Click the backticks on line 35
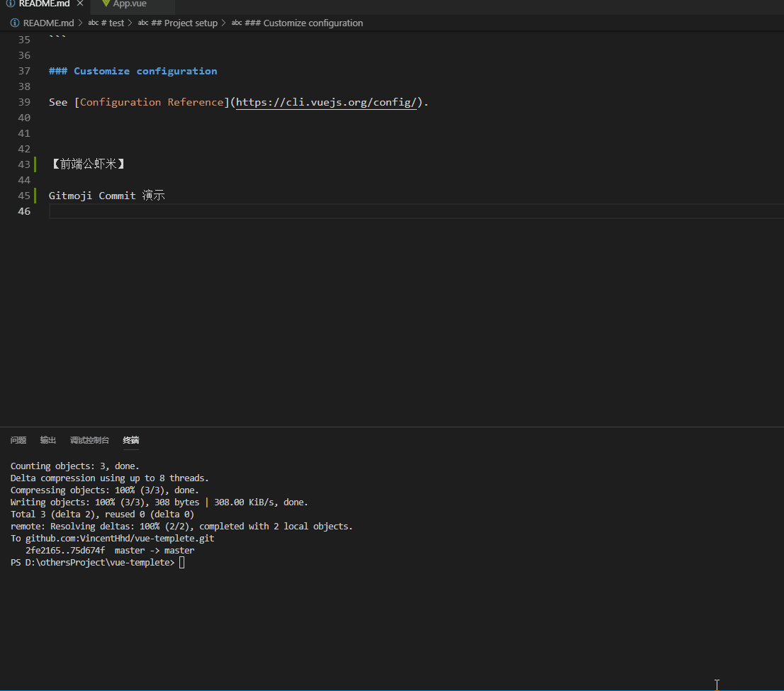Viewport: 784px width, 691px height. coord(57,37)
